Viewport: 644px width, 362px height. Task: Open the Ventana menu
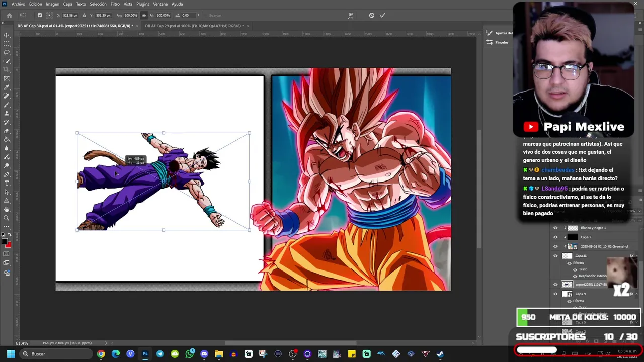(x=160, y=4)
